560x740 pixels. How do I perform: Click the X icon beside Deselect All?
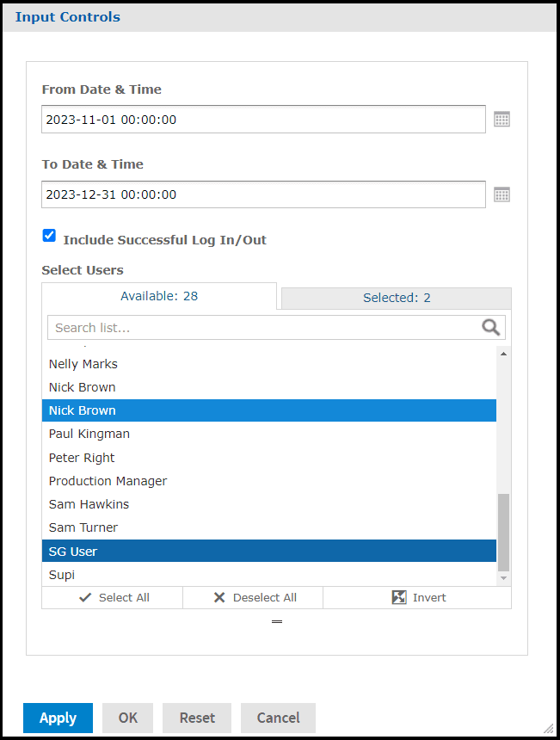pos(221,597)
